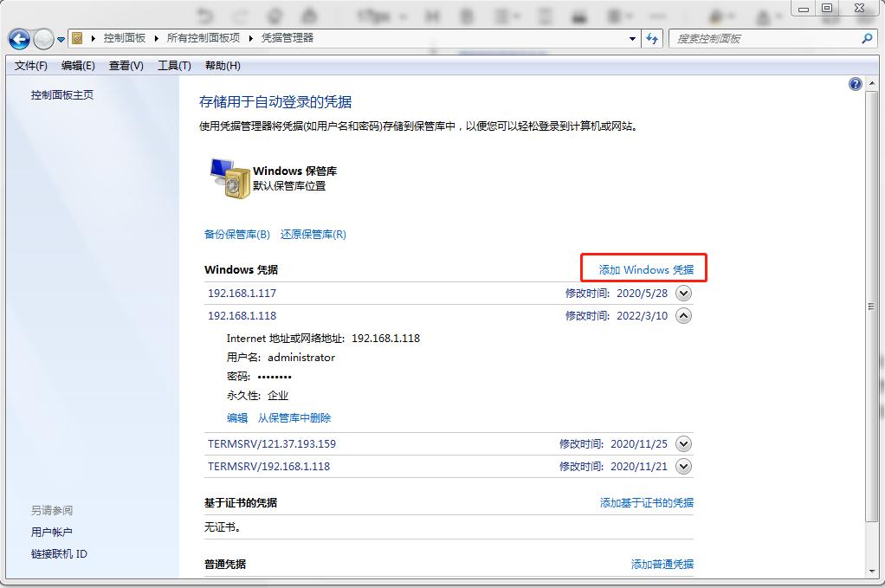
Task: Open the address bar history dropdown
Action: click(632, 38)
